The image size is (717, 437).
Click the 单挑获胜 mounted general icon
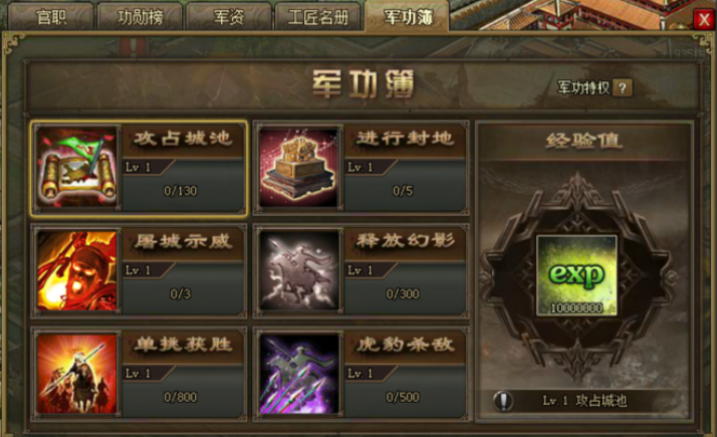[77, 374]
